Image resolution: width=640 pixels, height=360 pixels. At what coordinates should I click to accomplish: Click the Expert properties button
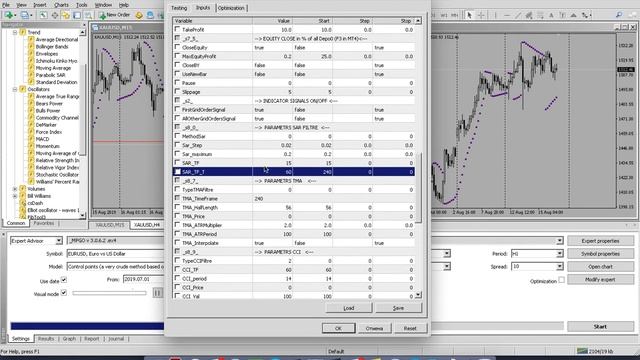[600, 241]
